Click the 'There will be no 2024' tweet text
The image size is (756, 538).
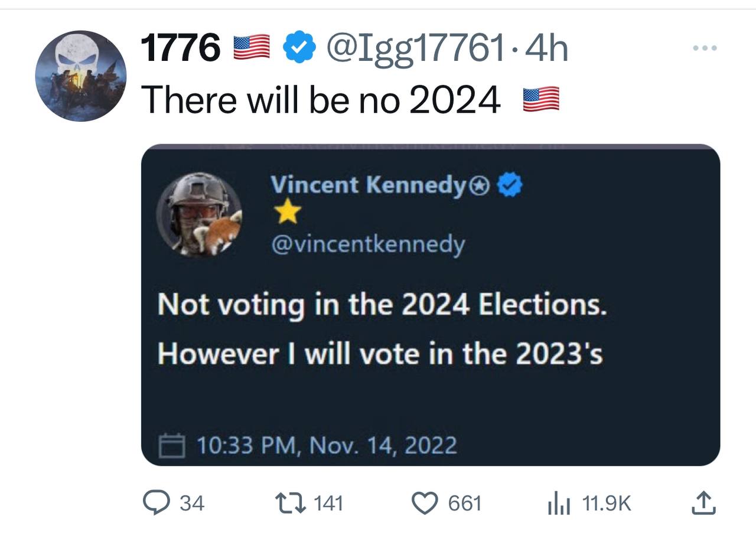(321, 100)
